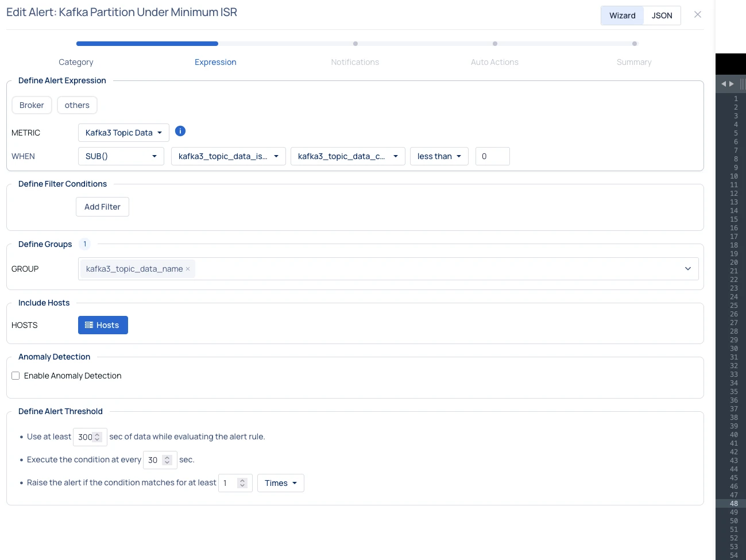Viewport: 746px width, 560px height.
Task: Go to the Notifications step
Action: tap(355, 62)
